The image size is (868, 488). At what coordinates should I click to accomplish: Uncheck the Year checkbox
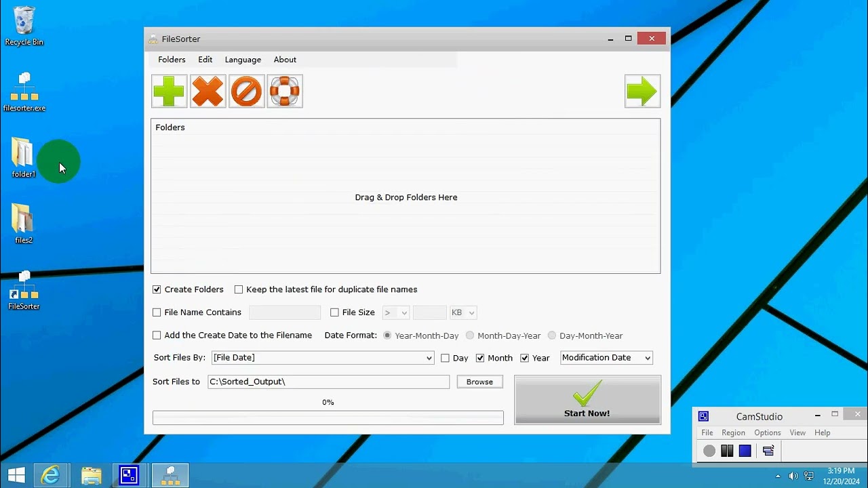click(x=524, y=358)
